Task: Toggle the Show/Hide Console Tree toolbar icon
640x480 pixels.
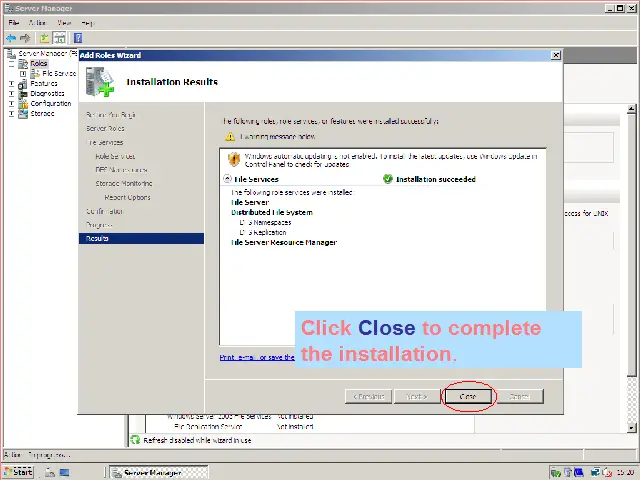Action: 60,38
